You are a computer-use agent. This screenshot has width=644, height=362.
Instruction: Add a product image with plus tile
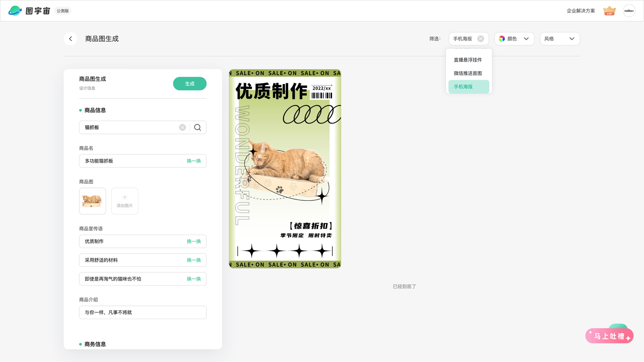click(x=125, y=201)
